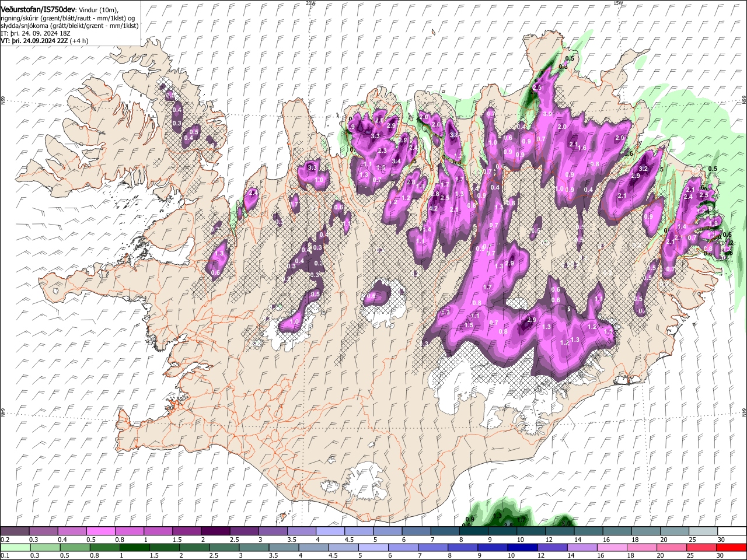
Task: Click the '3.2' snowfall value in the northeast
Action: tap(644, 169)
